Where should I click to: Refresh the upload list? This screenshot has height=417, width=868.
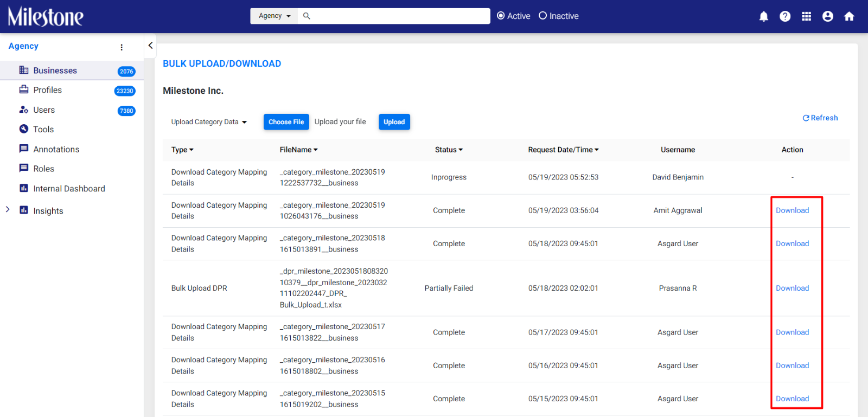tap(820, 118)
